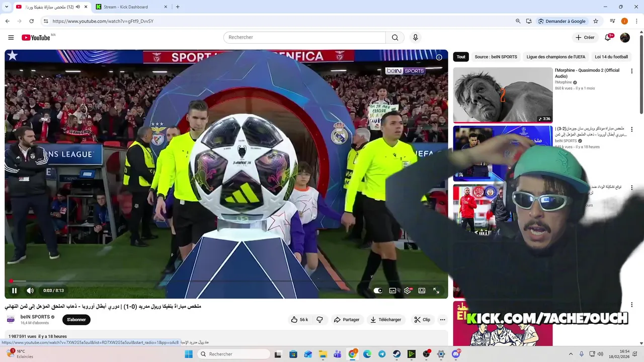Open options for l'Morphine Quasimodo 2

pos(631,71)
